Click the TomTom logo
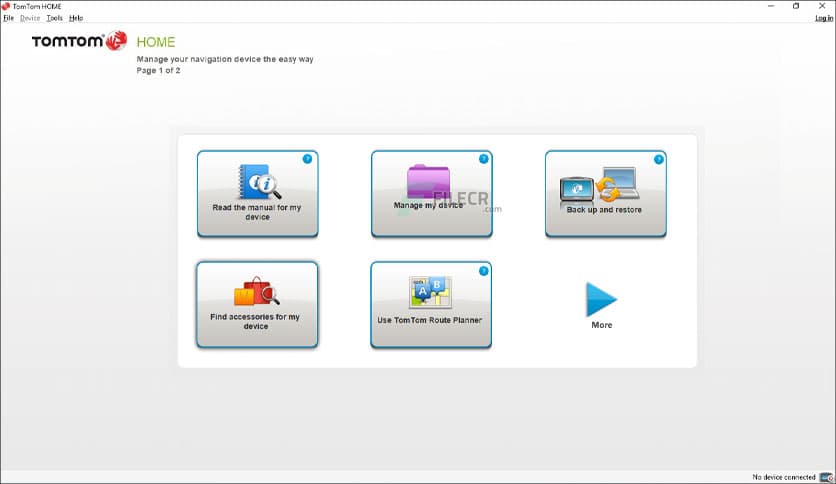 pos(79,41)
